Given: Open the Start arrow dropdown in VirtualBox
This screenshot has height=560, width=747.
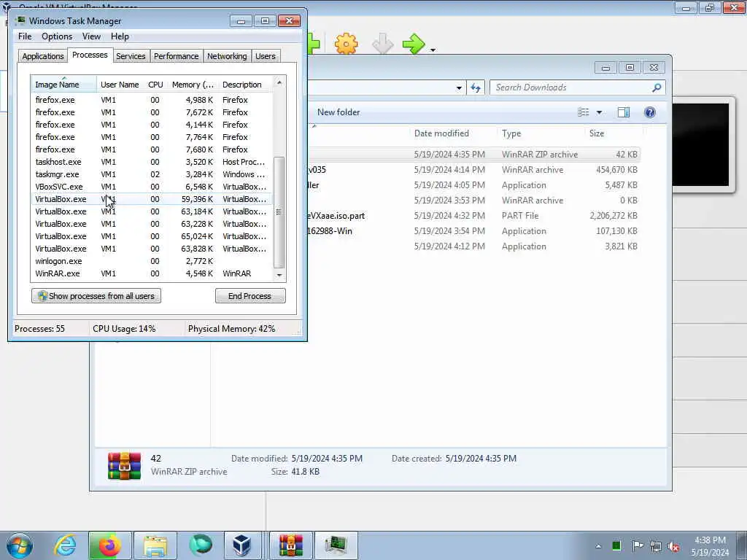Looking at the screenshot, I should (433, 50).
